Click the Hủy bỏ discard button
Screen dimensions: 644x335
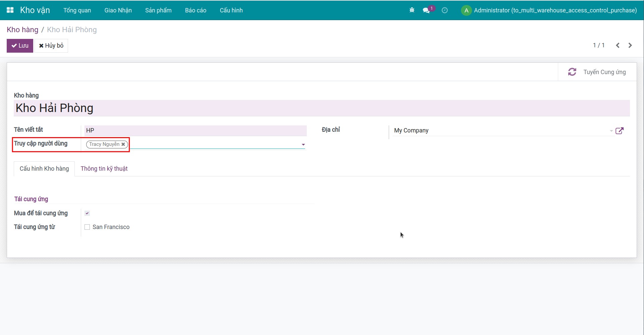(x=51, y=46)
